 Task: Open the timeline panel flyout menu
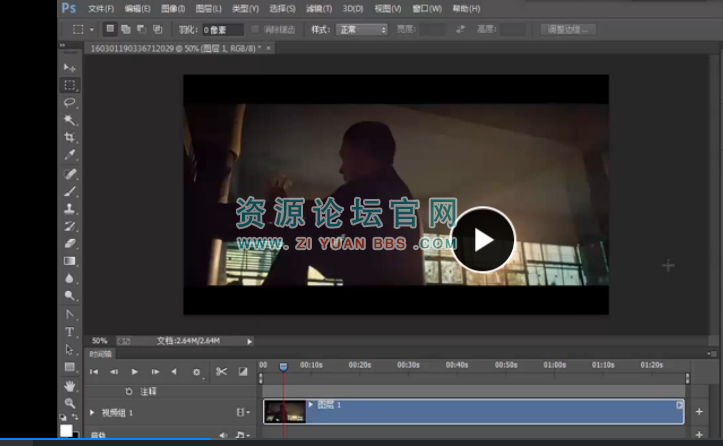pos(712,354)
